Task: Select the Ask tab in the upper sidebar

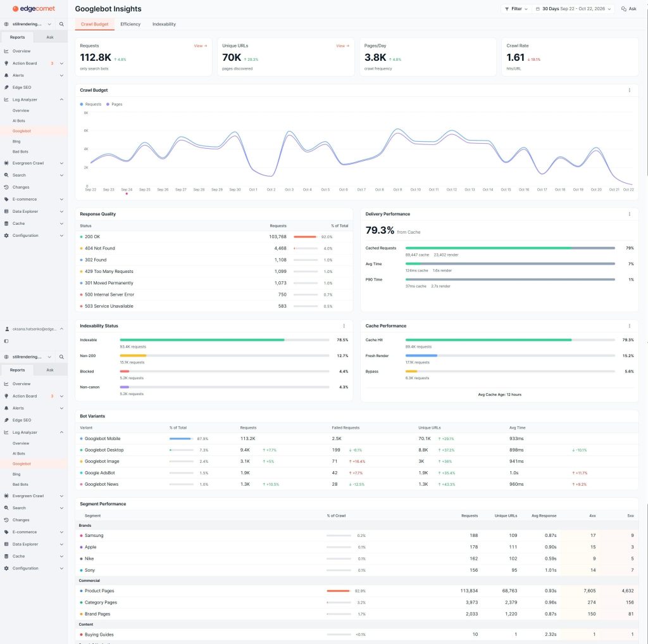Action: coord(50,37)
